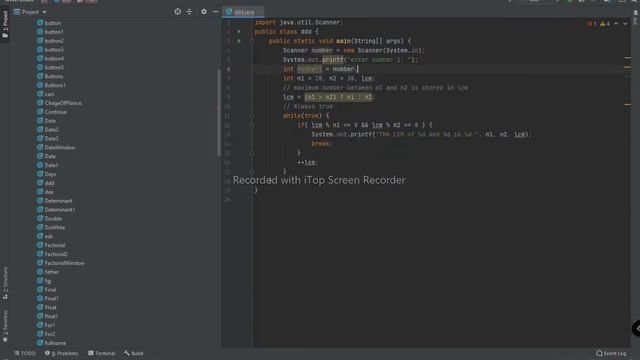The image size is (640, 360).
Task: Switch to the ddd.java editor tab
Action: 243,12
